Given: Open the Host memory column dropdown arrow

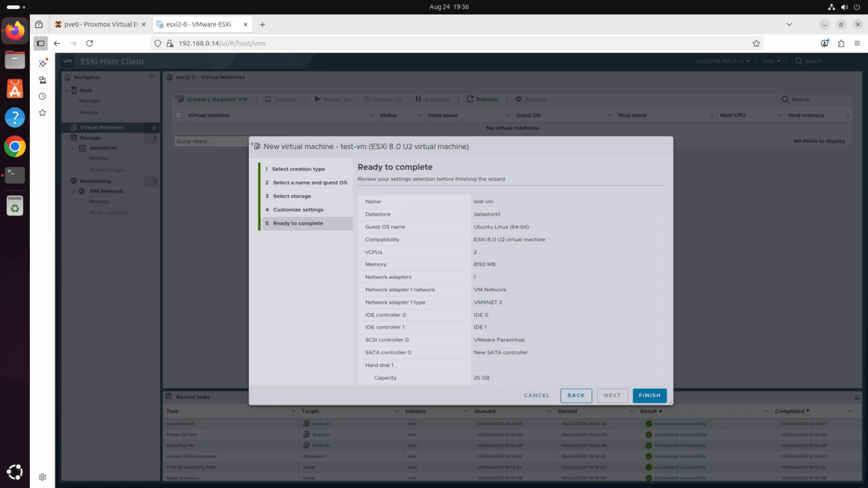Looking at the screenshot, I should [847, 115].
